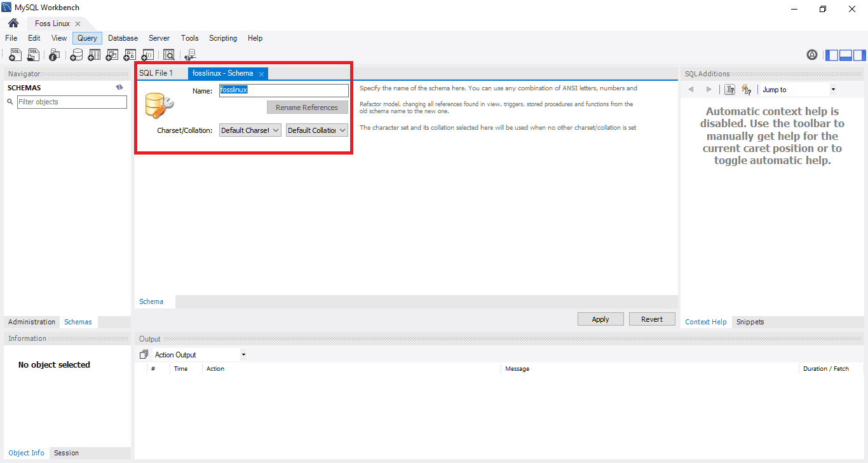Click the Action Output stack icon
The image size is (868, 463).
144,355
